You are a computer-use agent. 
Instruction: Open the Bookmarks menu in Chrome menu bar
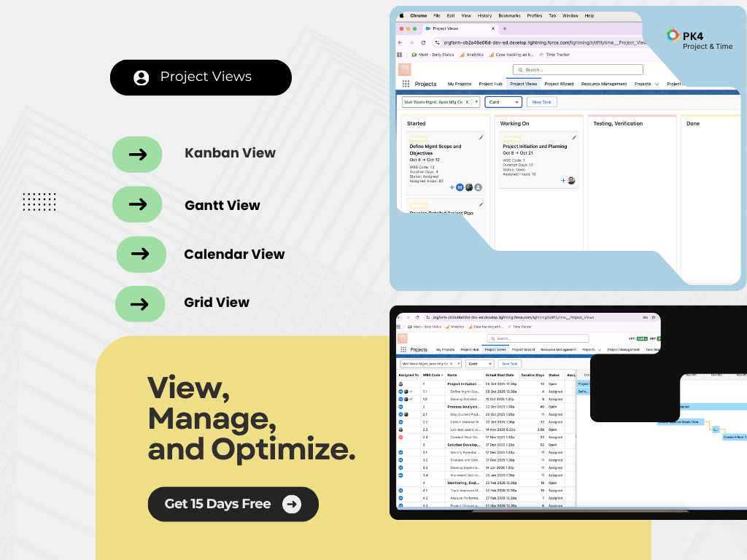[x=509, y=15]
